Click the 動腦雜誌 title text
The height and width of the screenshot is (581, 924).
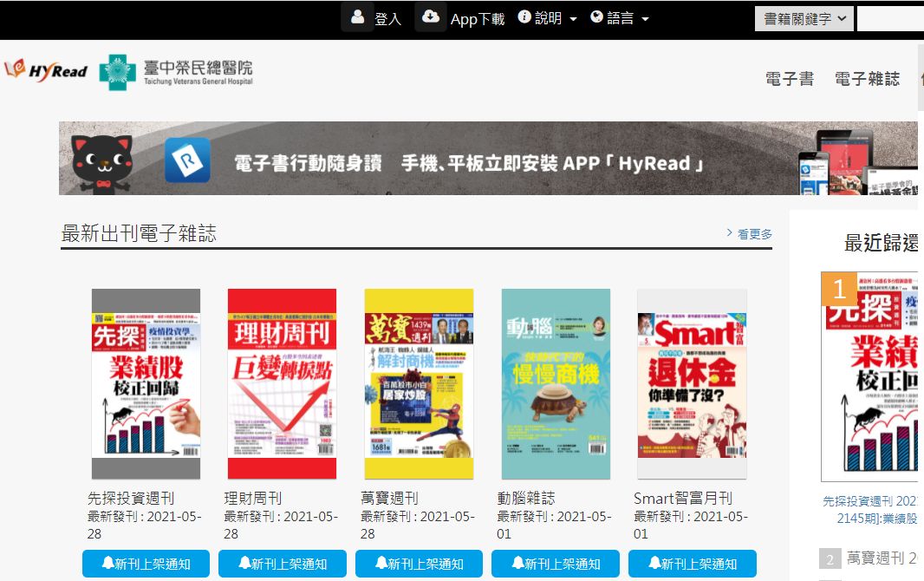tap(526, 499)
